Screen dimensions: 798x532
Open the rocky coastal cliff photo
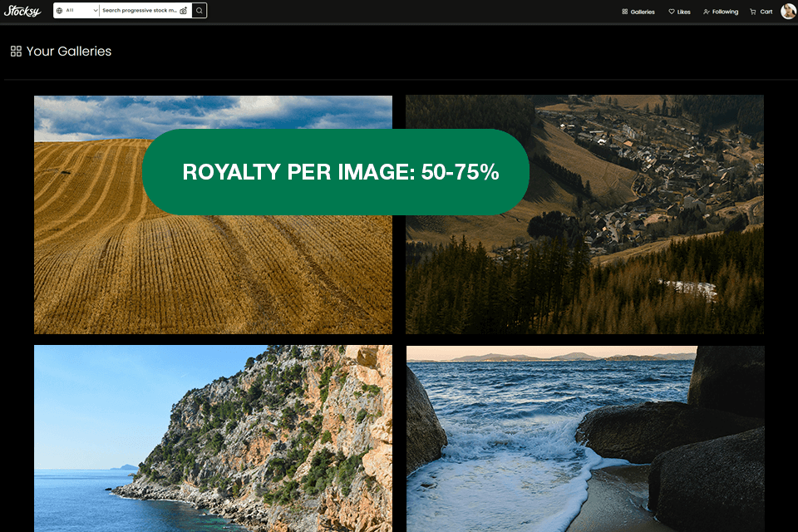(214, 438)
